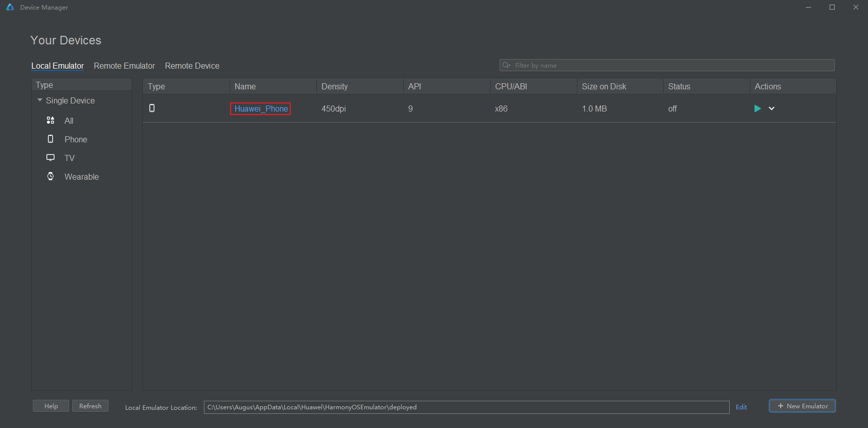The height and width of the screenshot is (428, 868).
Task: Select the TV device icon in sidebar
Action: pos(50,157)
